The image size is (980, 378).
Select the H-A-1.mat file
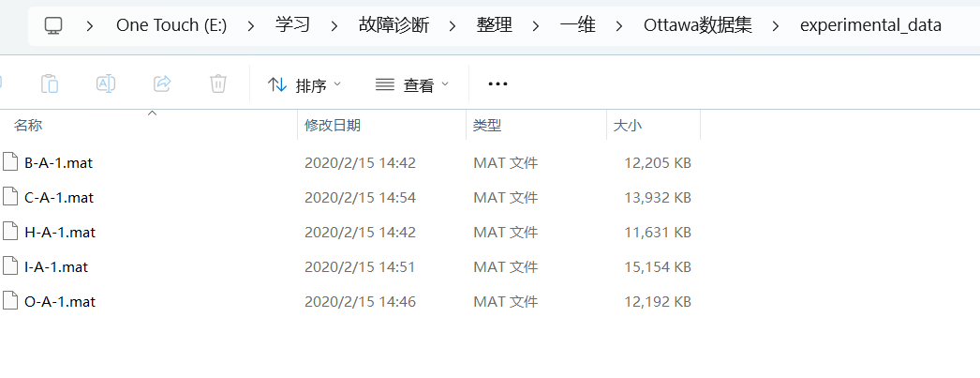point(60,233)
